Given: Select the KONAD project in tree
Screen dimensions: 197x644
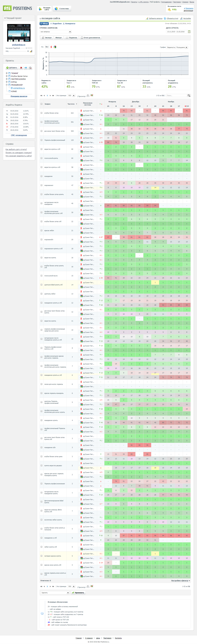Looking at the screenshot, I should point(14,91).
